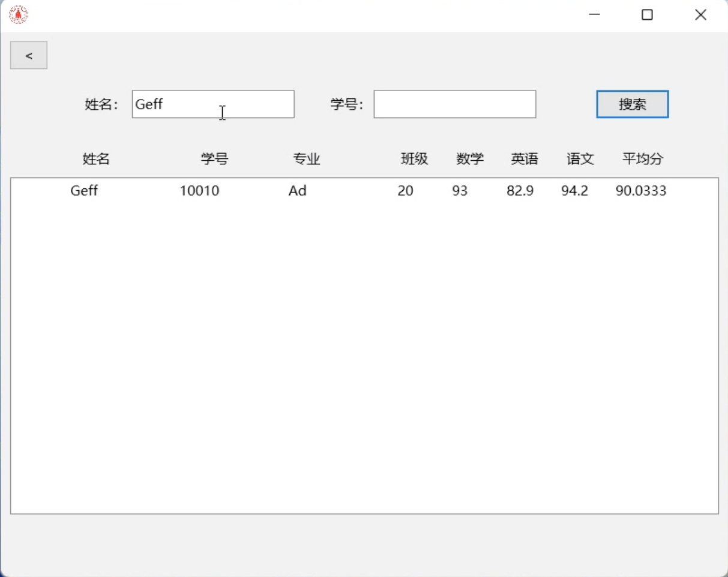The image size is (728, 577).
Task: Select the 英语 column header
Action: [x=525, y=158]
